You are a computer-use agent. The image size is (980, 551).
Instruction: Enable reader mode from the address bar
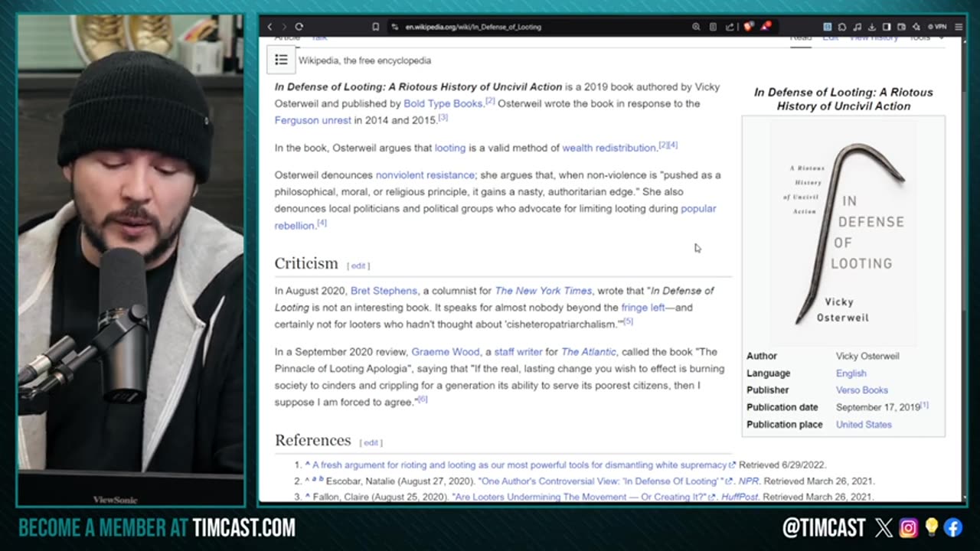713,27
